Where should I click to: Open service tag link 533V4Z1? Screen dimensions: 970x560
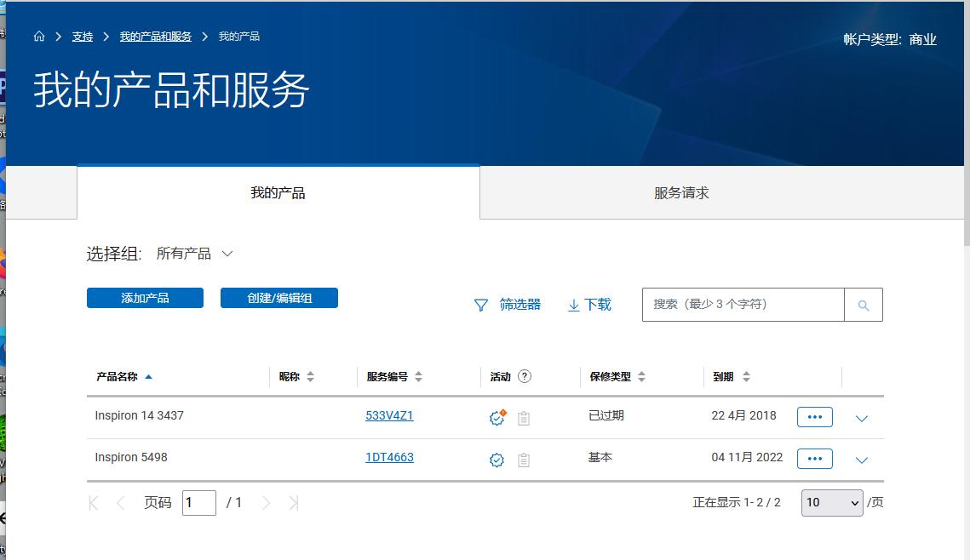pos(389,416)
